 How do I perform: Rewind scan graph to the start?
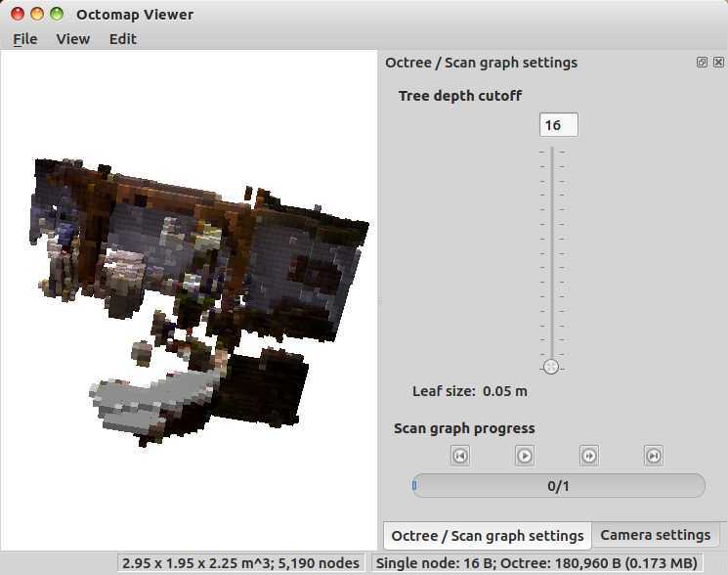tap(460, 456)
